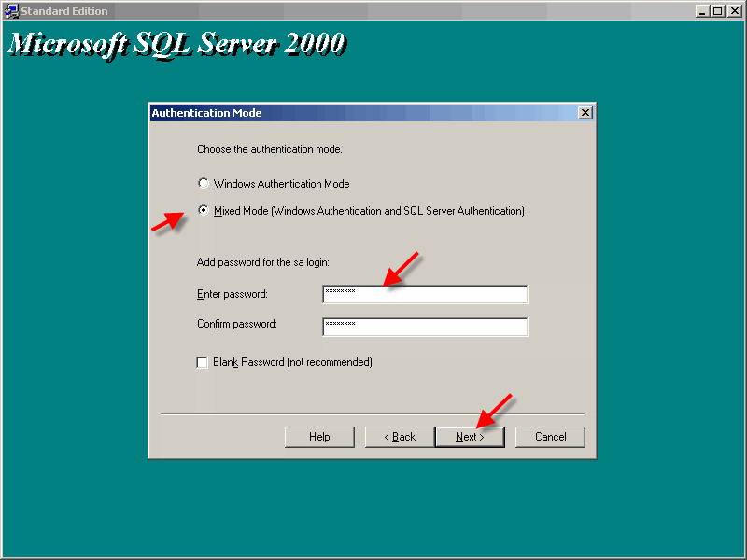Continue with the Next button
This screenshot has height=560, width=747.
point(470,437)
